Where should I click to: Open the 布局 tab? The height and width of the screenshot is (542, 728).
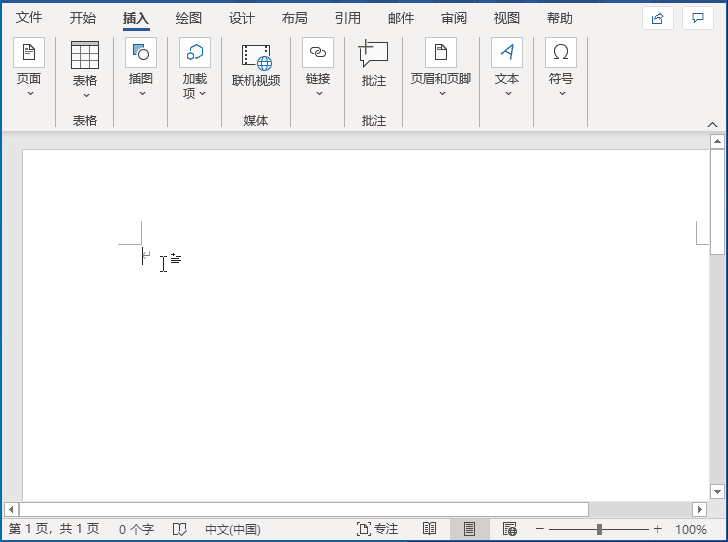tap(294, 18)
